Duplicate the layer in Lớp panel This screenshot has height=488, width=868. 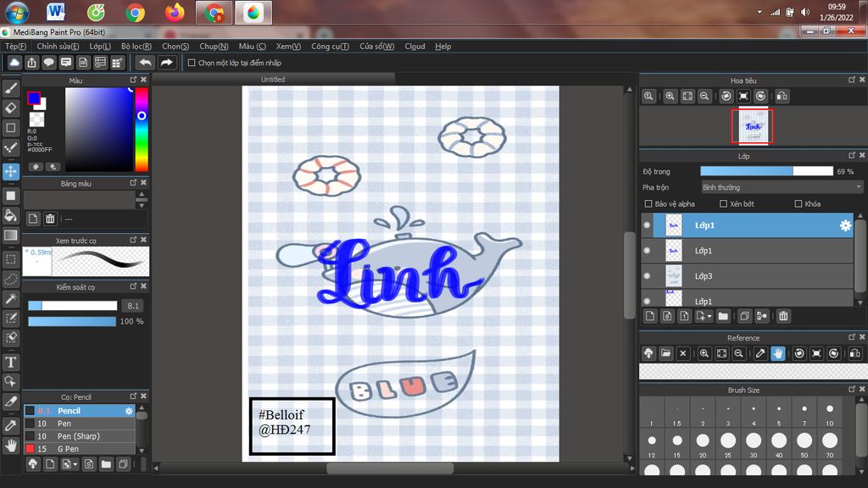pyautogui.click(x=744, y=316)
